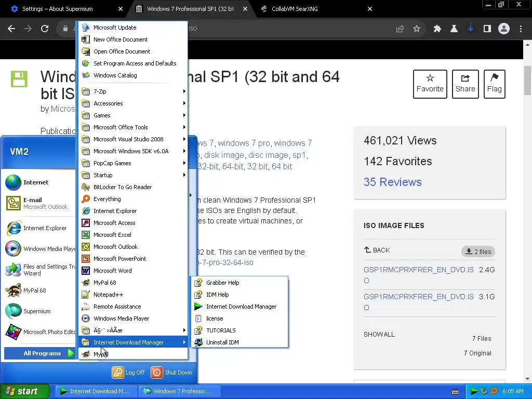Launch Microsoft Excel
This screenshot has height=399, width=532.
coord(133,235)
